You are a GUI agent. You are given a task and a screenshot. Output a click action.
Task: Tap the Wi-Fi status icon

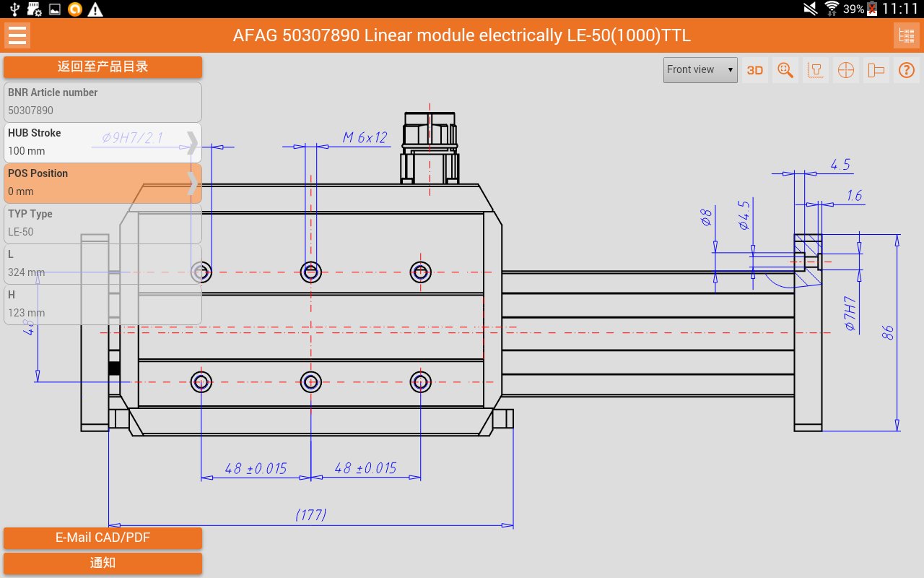832,9
